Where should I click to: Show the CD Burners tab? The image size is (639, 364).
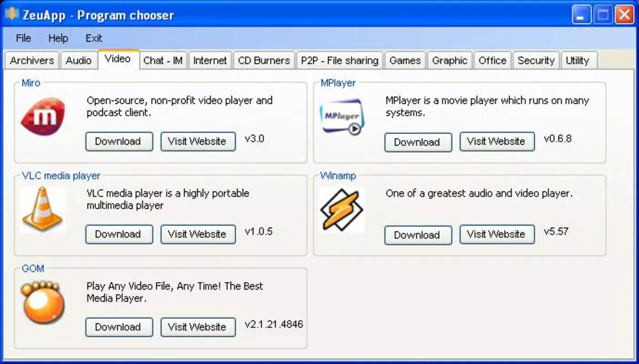coord(264,61)
